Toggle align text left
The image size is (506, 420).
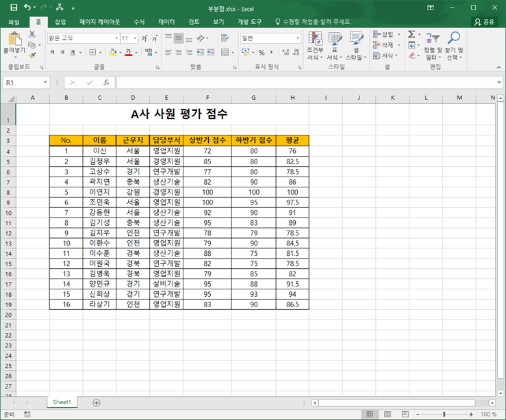tap(168, 52)
